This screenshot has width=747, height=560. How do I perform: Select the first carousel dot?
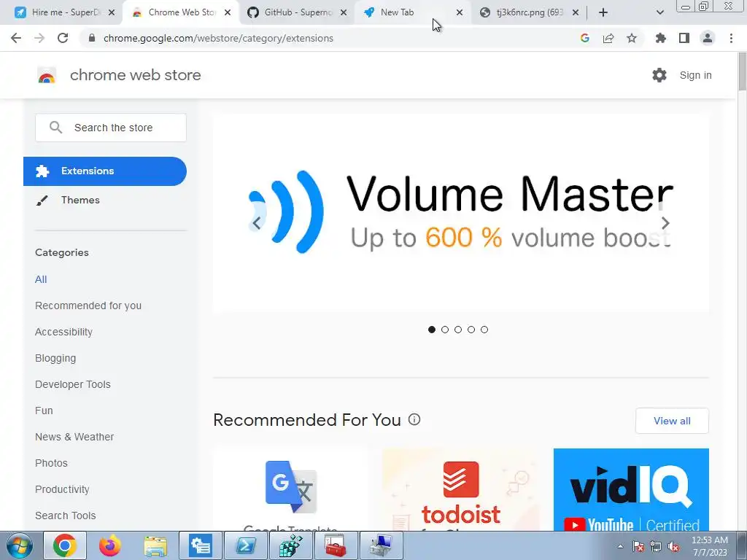[432, 330]
